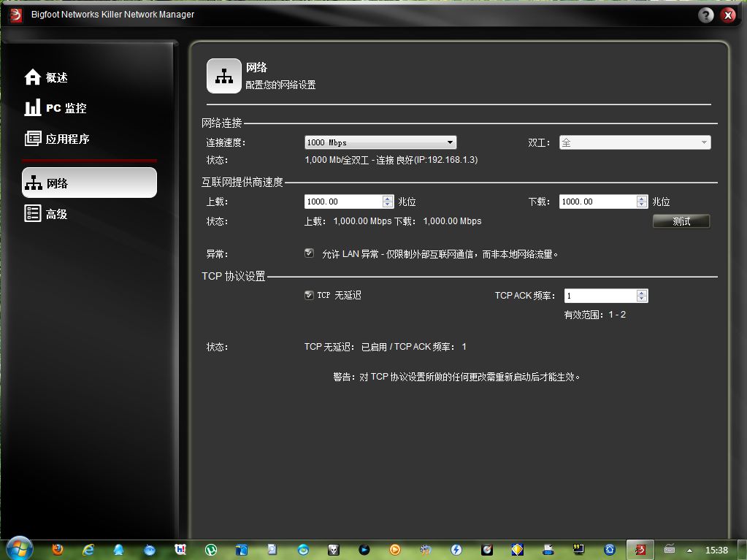Open the 双工 duplex dropdown

[635, 142]
